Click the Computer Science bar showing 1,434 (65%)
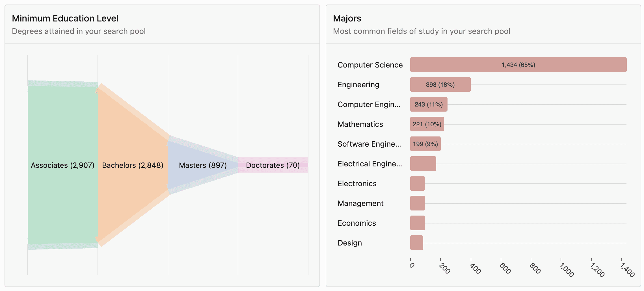The image size is (644, 291). pos(518,65)
